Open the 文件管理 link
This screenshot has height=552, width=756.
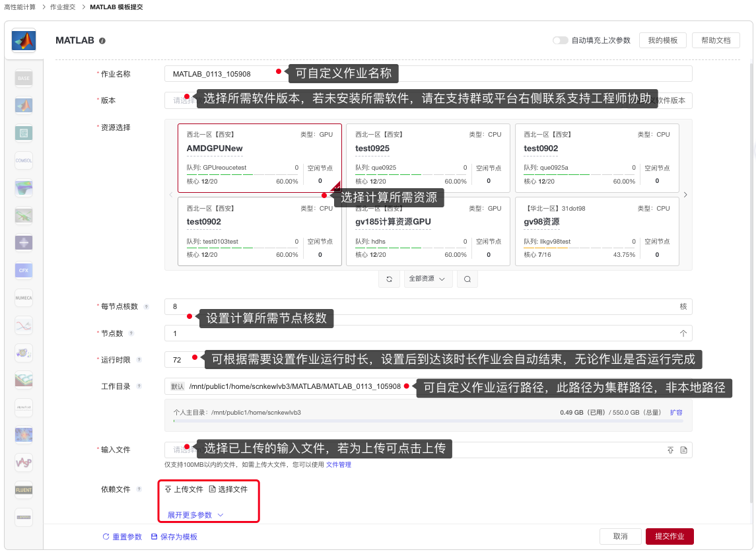tap(339, 465)
